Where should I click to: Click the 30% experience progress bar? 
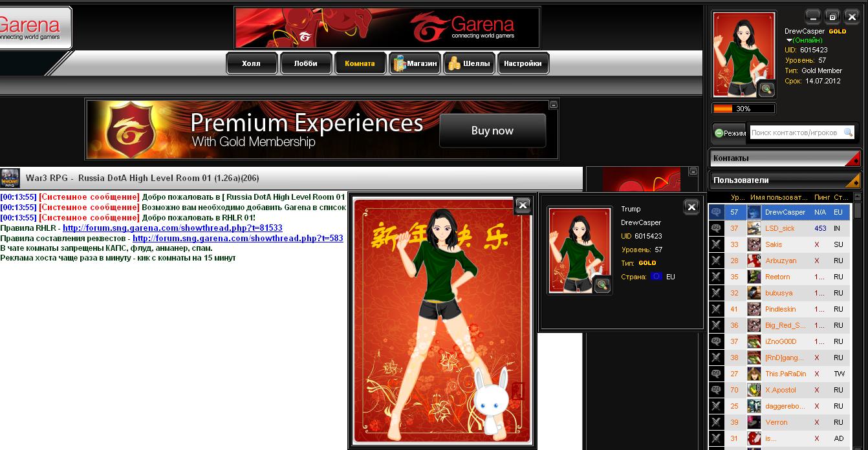pyautogui.click(x=743, y=109)
